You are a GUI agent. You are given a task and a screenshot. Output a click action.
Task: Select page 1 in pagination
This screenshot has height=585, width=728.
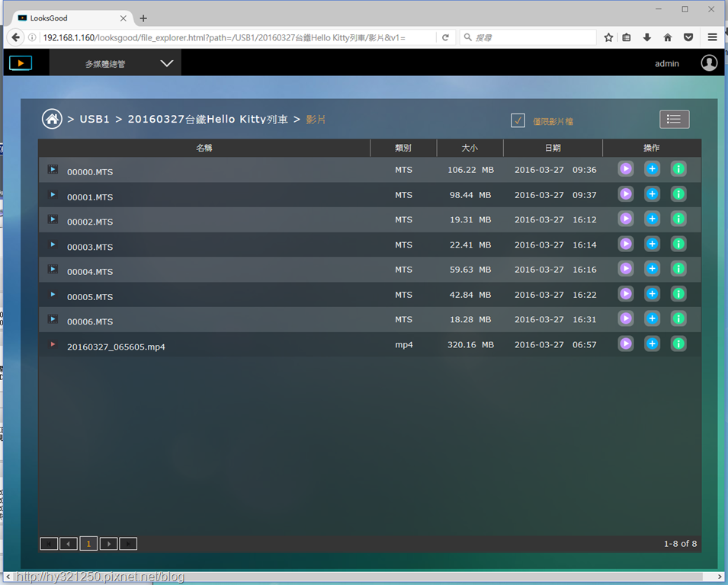click(88, 544)
